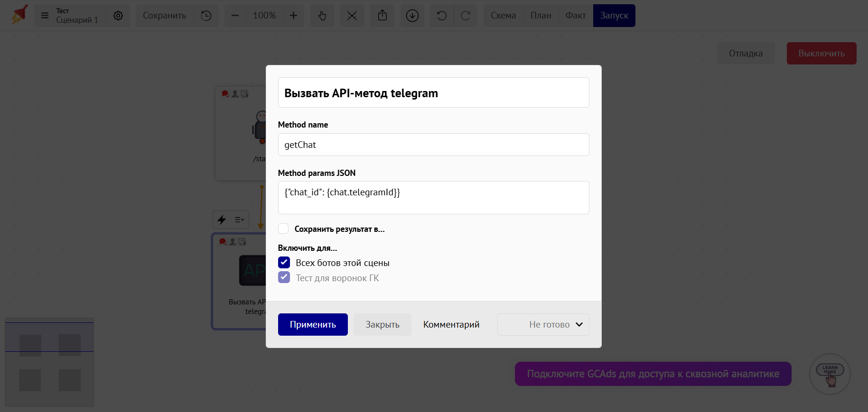Open version history clock icon
The width and height of the screenshot is (868, 412).
206,16
